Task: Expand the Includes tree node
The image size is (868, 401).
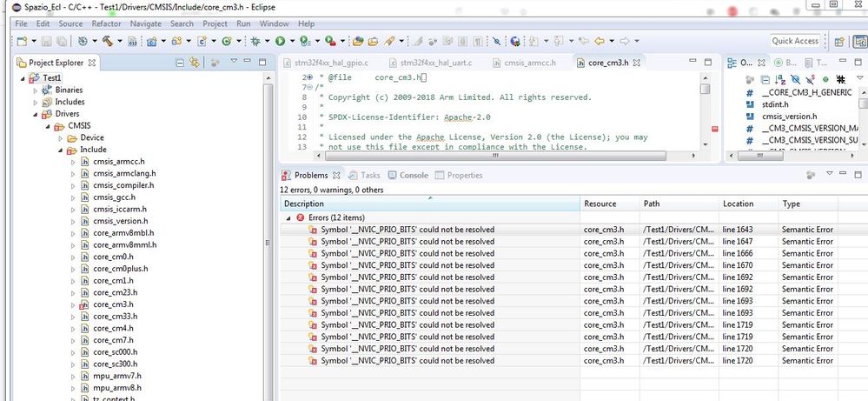Action: [36, 102]
